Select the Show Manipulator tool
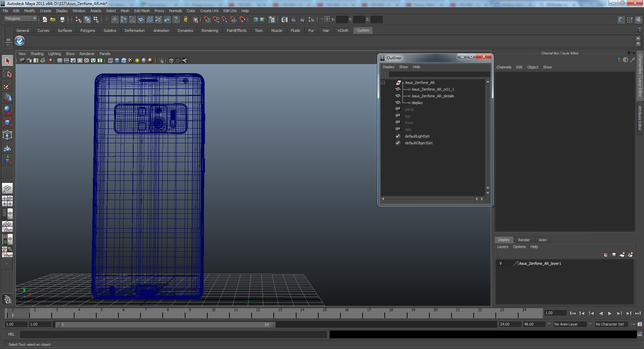Screen dimensions: 644x349 pos(7,160)
